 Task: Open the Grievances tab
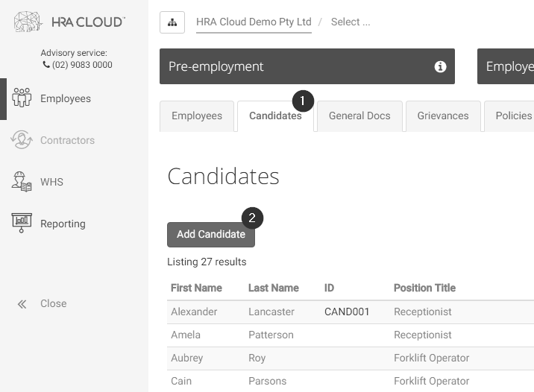pyautogui.click(x=443, y=116)
